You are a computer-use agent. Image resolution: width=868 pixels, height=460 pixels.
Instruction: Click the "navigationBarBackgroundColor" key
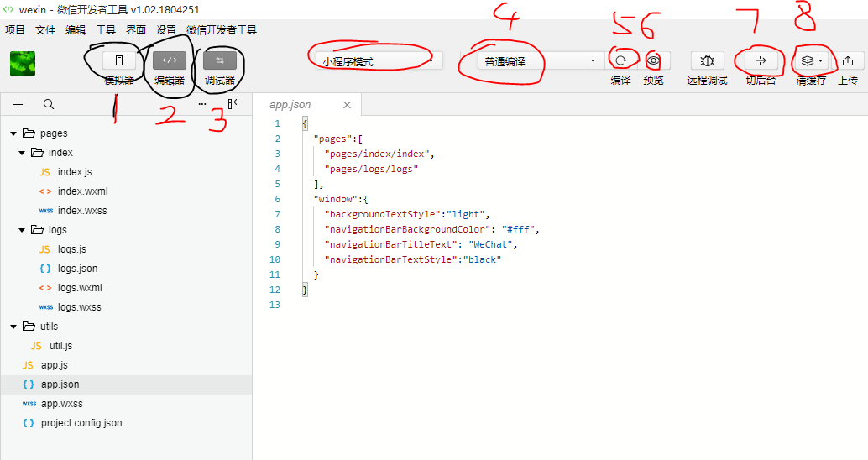pos(407,229)
